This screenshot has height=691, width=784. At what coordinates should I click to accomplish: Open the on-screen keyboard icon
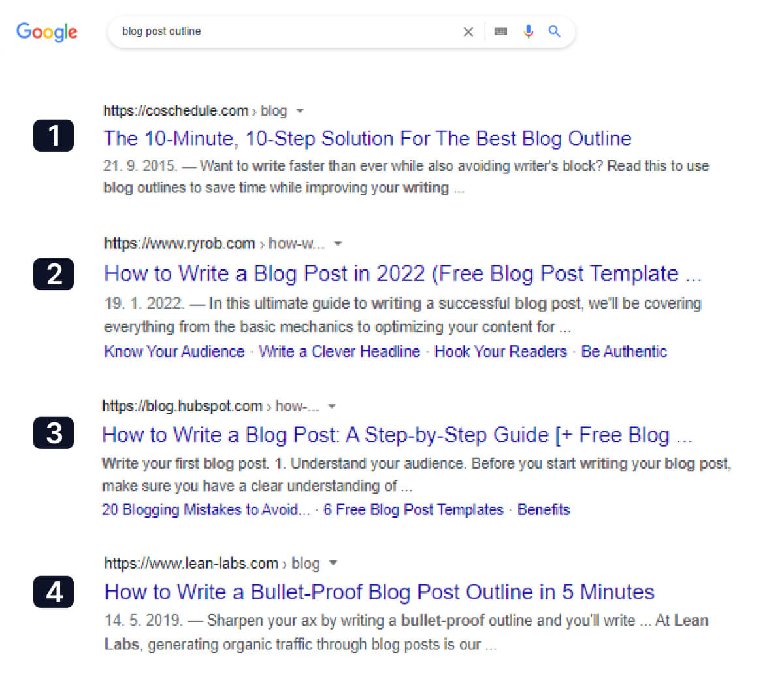click(x=501, y=31)
